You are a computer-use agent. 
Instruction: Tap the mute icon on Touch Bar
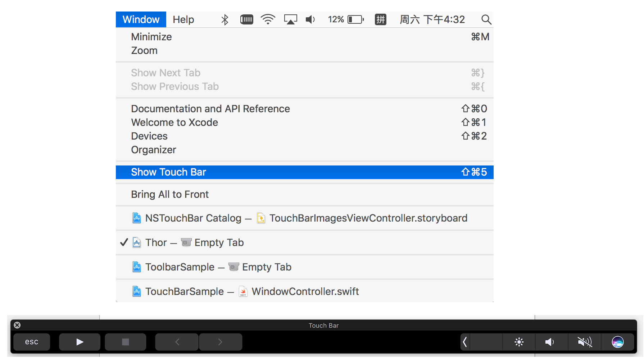pos(585,342)
